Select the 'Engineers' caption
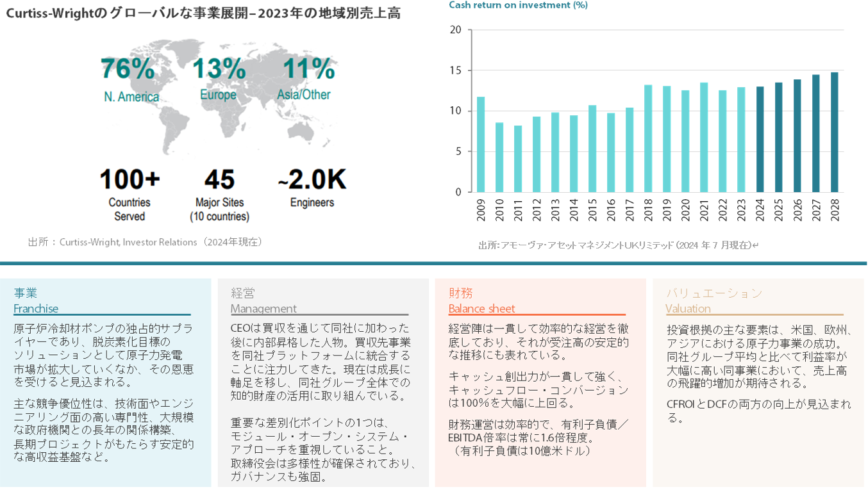The width and height of the screenshot is (868, 490). (x=312, y=202)
